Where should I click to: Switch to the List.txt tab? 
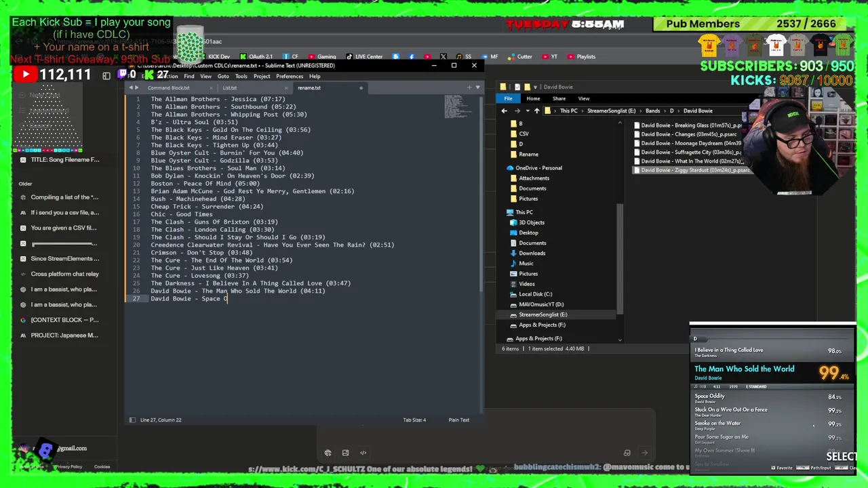click(x=230, y=87)
